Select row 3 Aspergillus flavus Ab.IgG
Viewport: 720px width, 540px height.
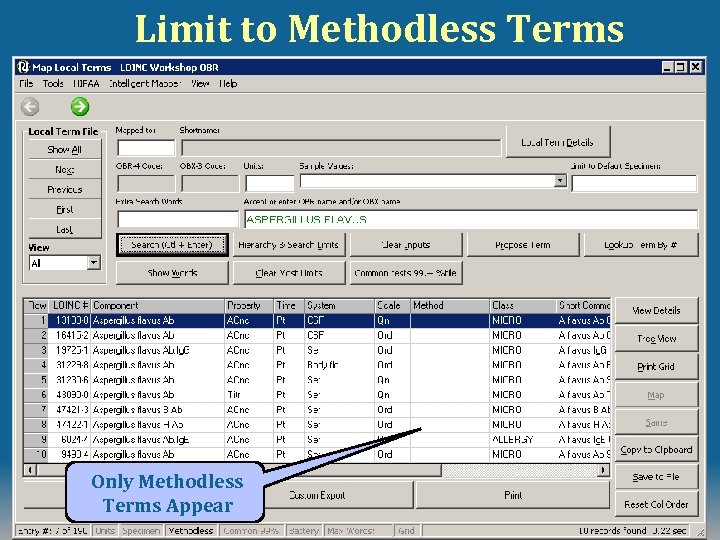[x=317, y=350]
